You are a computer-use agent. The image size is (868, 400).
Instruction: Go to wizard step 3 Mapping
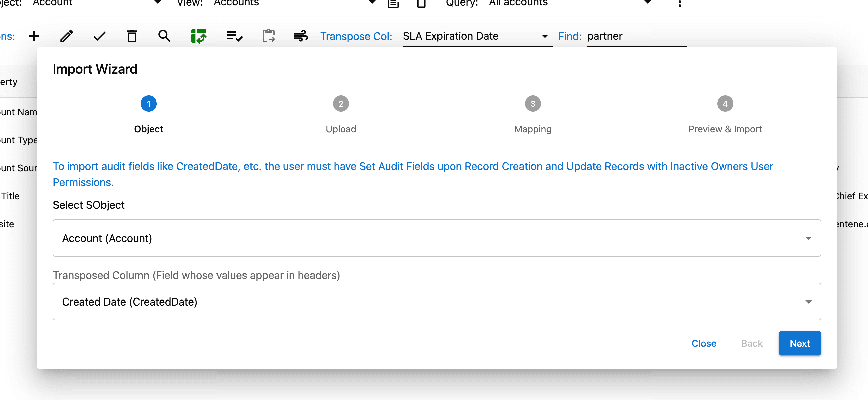coord(533,104)
